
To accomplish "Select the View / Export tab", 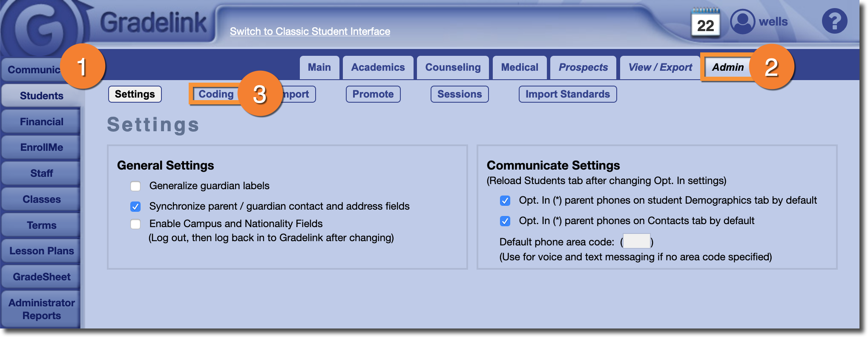I will [660, 67].
